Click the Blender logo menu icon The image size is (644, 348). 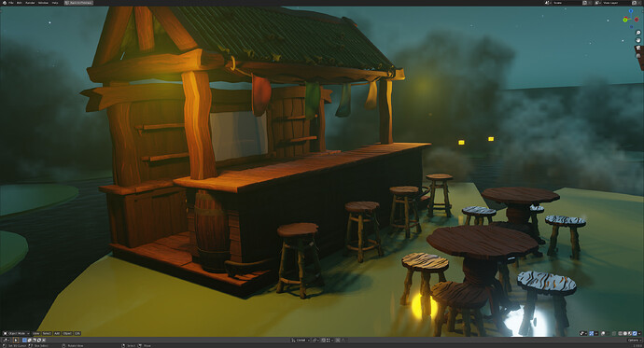coord(5,3)
